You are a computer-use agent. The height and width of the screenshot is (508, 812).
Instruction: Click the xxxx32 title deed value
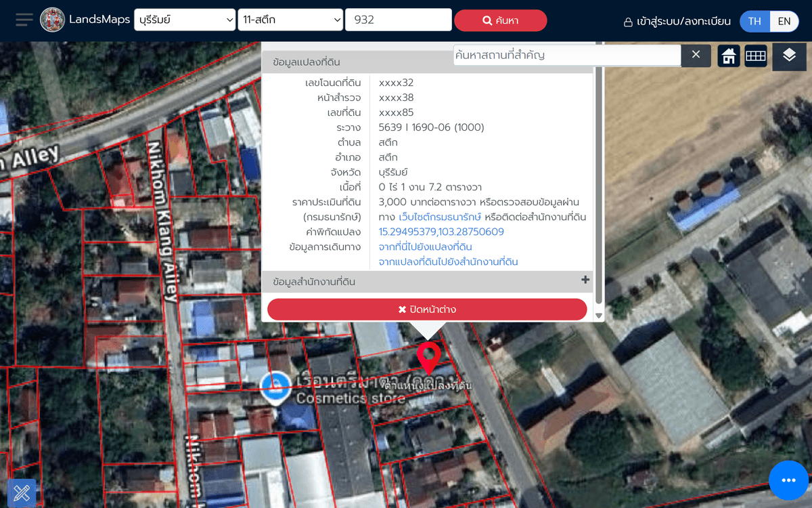[x=396, y=83]
